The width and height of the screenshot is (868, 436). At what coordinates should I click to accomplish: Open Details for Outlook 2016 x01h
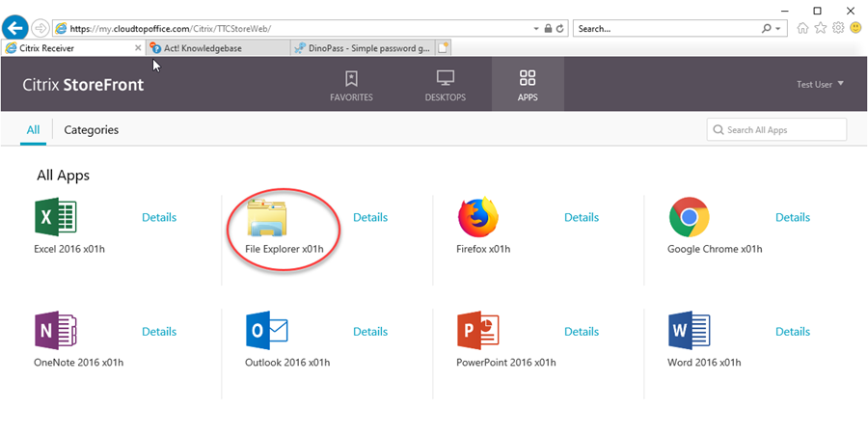coord(370,331)
